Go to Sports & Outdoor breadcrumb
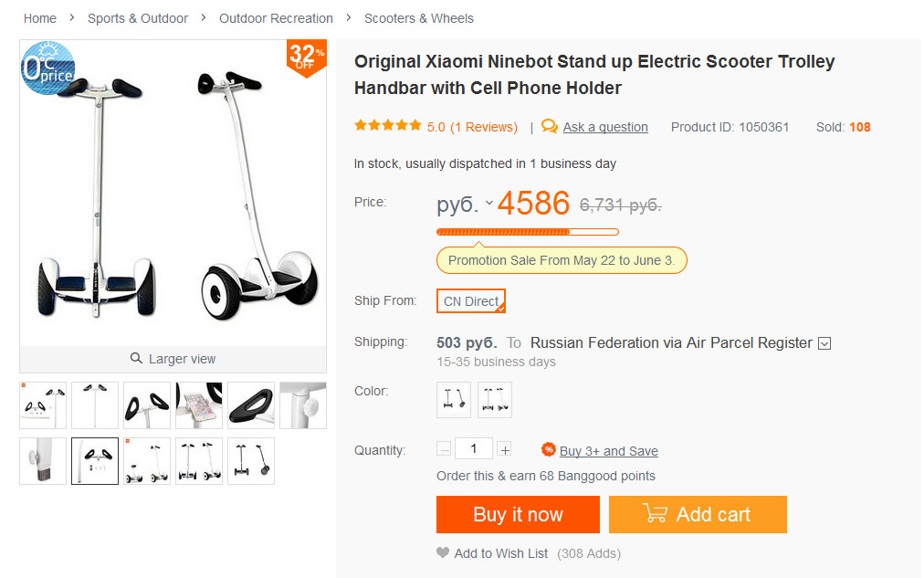 [x=138, y=18]
